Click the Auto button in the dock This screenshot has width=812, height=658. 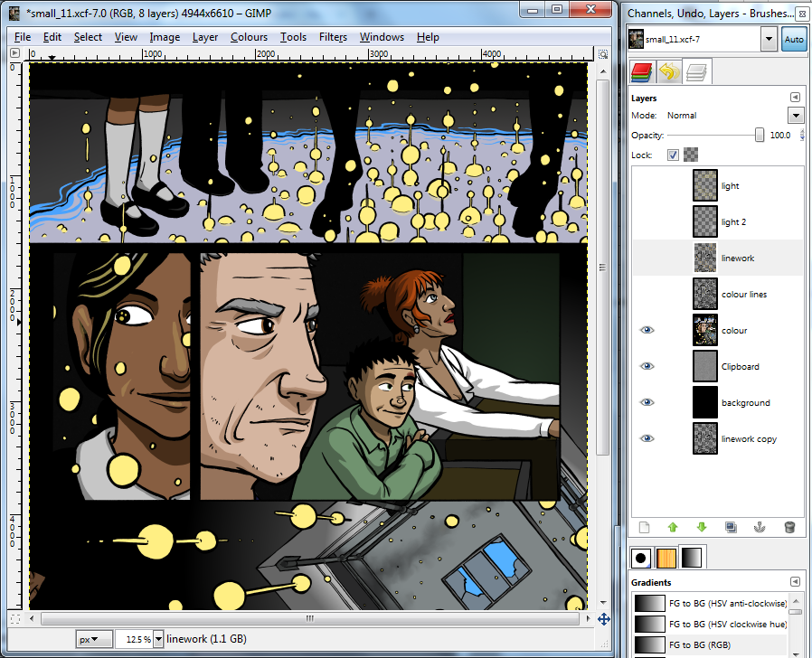[x=794, y=40]
